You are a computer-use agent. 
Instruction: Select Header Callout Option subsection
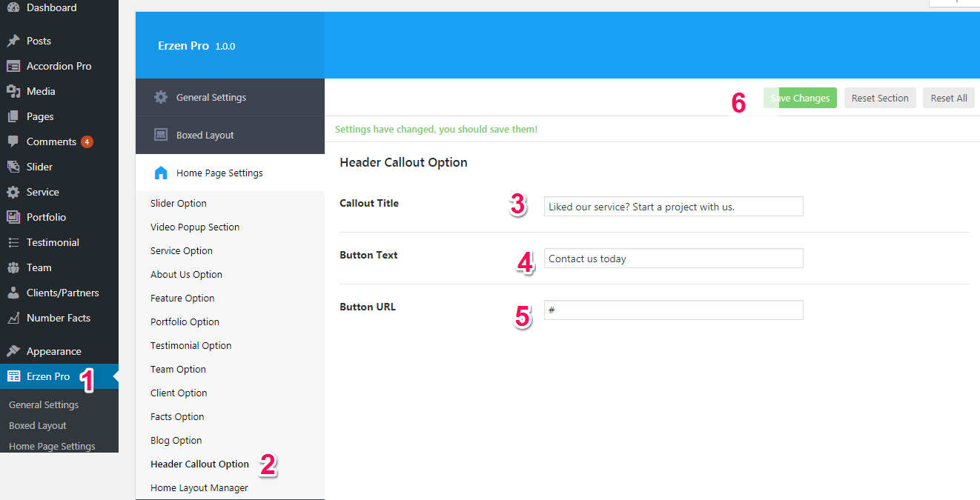tap(199, 464)
